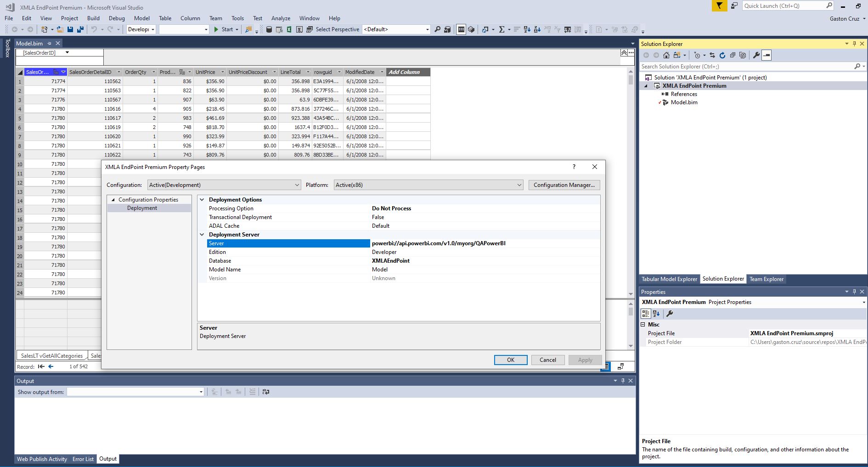Click the Clear All icon in Output toolbar

252,392
